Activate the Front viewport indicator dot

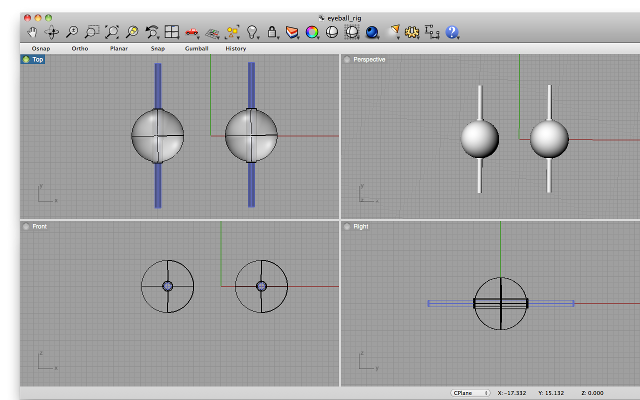[x=26, y=227]
